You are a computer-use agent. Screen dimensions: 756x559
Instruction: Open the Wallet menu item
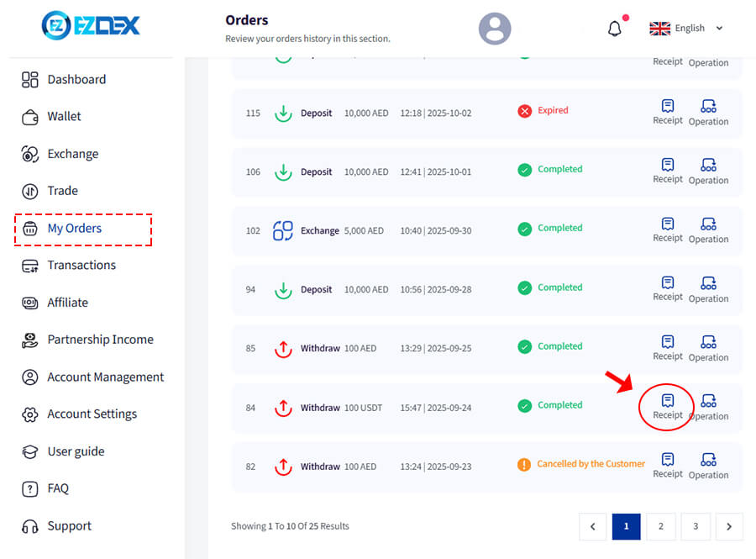click(64, 117)
